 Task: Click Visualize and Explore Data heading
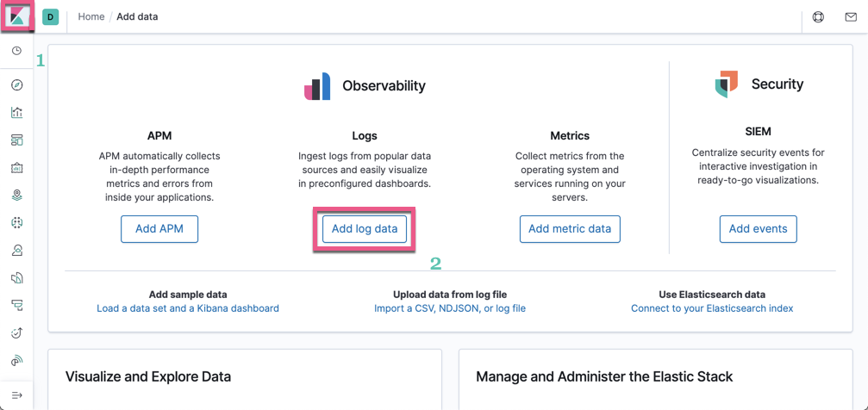pyautogui.click(x=148, y=376)
